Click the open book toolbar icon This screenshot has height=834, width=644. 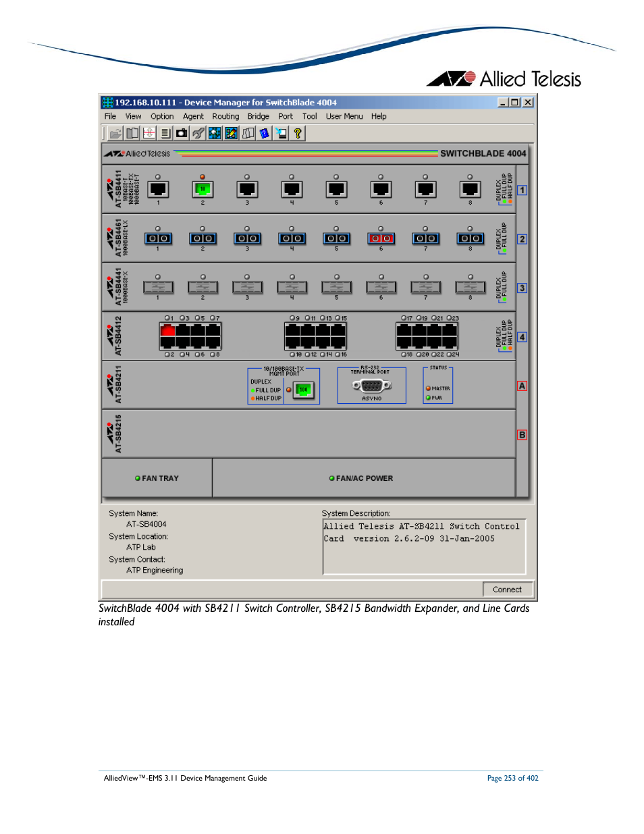point(132,133)
